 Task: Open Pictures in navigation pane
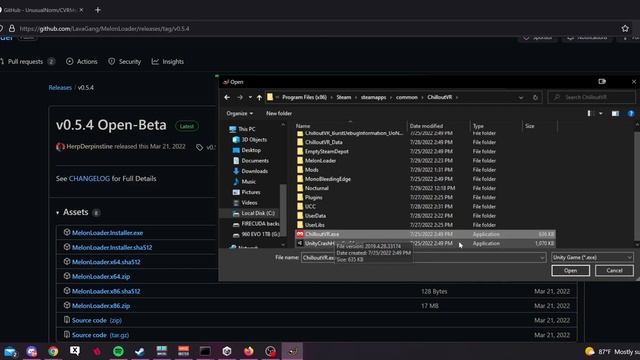(x=246, y=192)
